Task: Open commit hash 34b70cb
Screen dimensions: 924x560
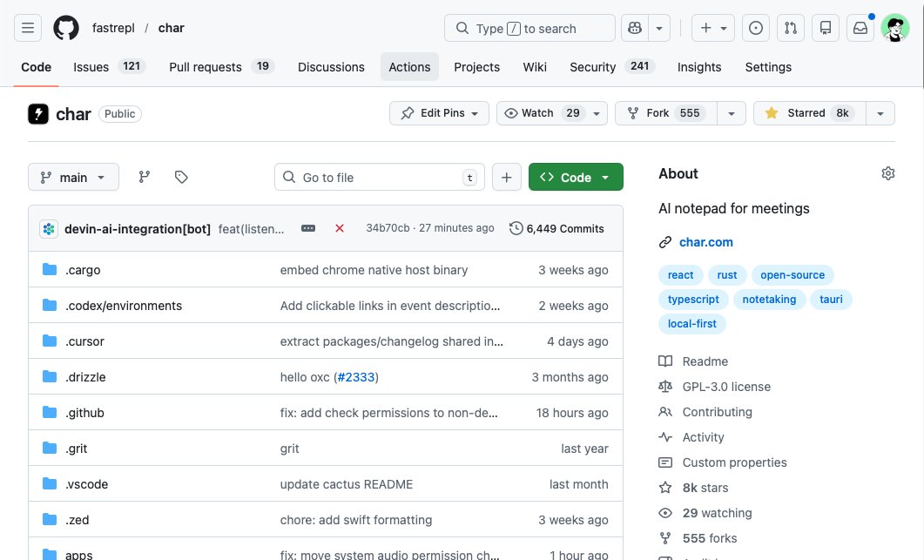Action: [x=388, y=228]
